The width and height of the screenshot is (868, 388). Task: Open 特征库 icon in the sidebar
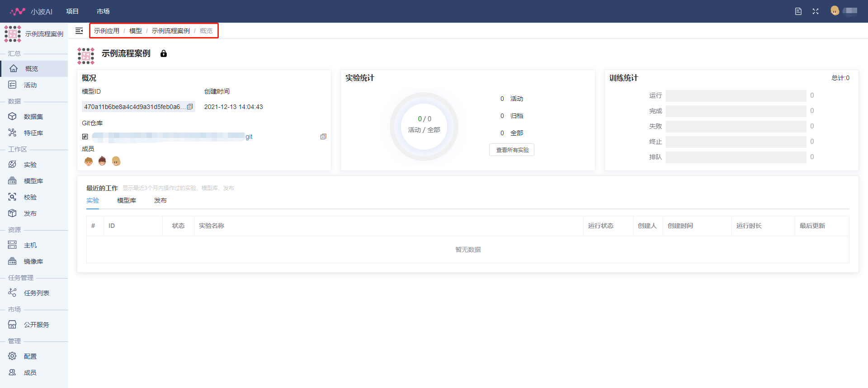point(12,132)
